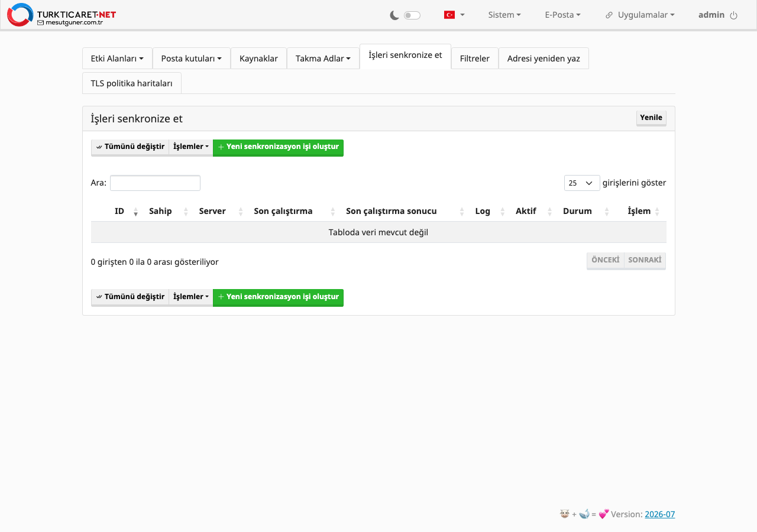Screen dimensions: 757x532
Task: Switch to the Kaynaklar tab
Action: [258, 59]
